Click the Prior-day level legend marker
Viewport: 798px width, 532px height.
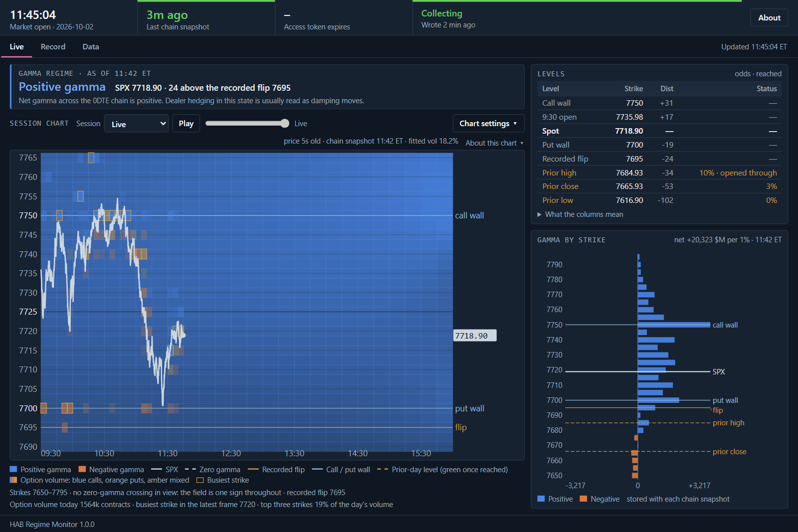[383, 469]
